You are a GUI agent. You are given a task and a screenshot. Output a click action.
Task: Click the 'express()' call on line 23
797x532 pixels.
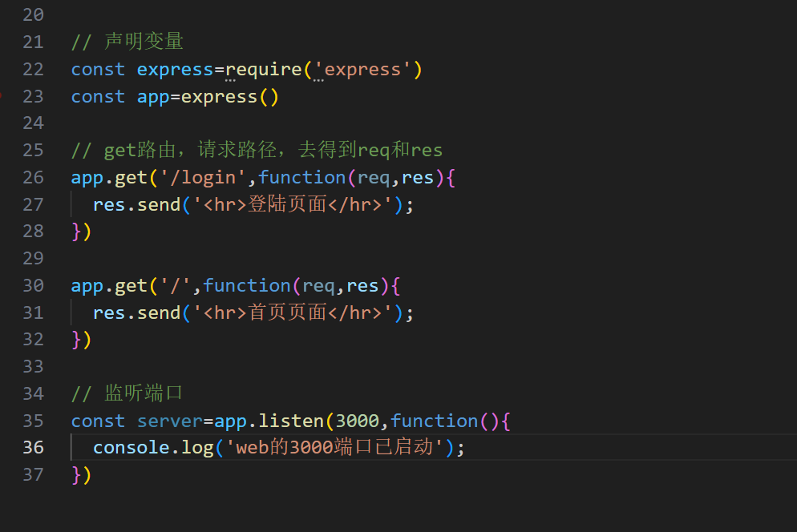click(x=230, y=96)
